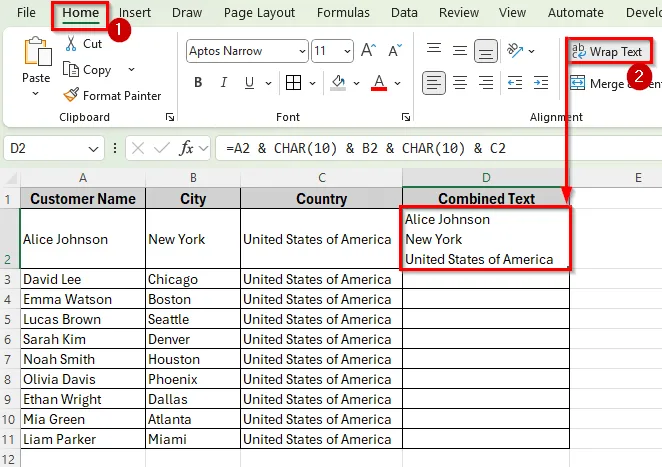662x467 pixels.
Task: Expand fill color dropdown arrow
Action: coord(356,83)
